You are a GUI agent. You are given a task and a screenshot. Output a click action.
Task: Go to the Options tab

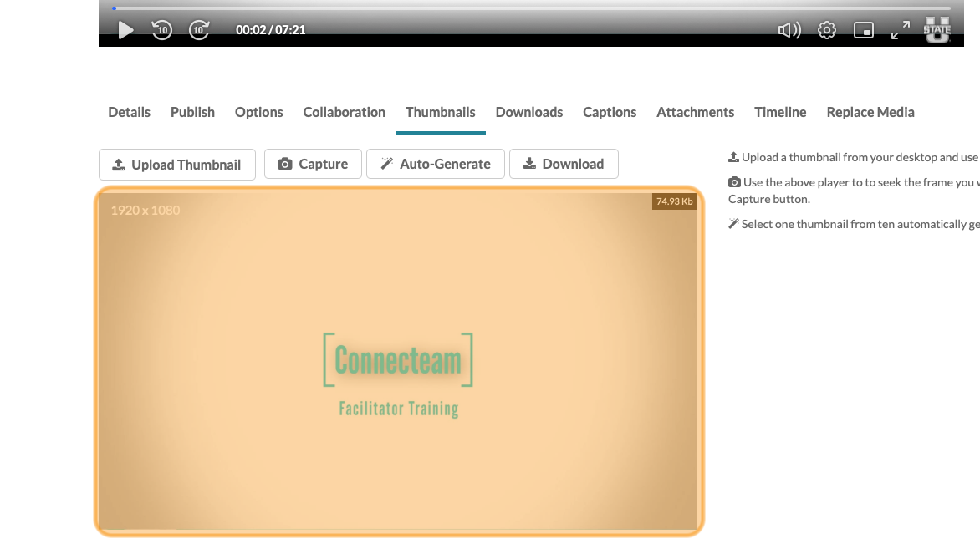(259, 112)
